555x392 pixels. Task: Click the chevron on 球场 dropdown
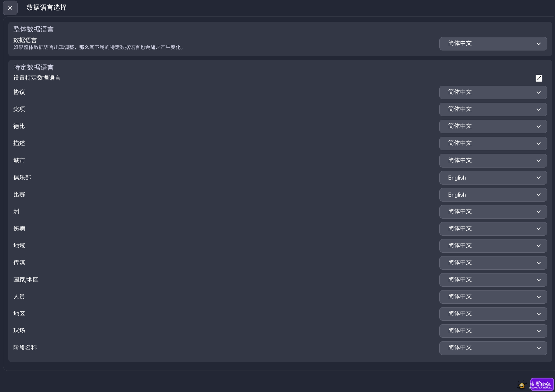coord(539,331)
